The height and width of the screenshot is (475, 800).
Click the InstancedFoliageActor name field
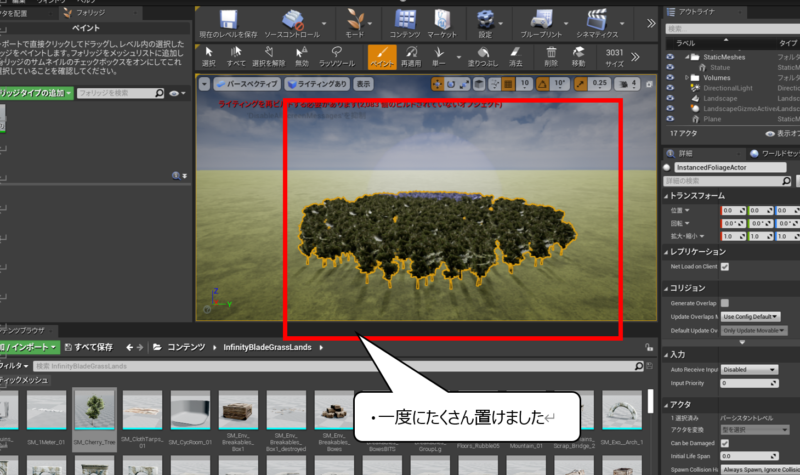[x=730, y=167]
